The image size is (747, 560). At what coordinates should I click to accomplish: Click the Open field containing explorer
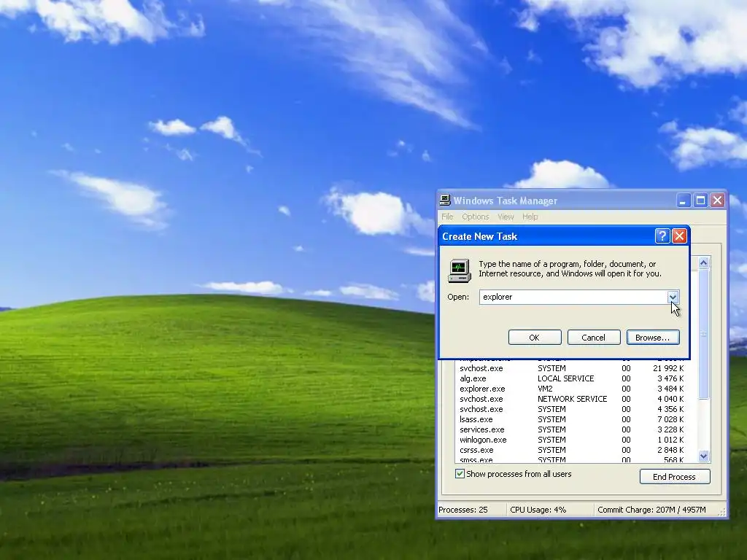click(573, 297)
